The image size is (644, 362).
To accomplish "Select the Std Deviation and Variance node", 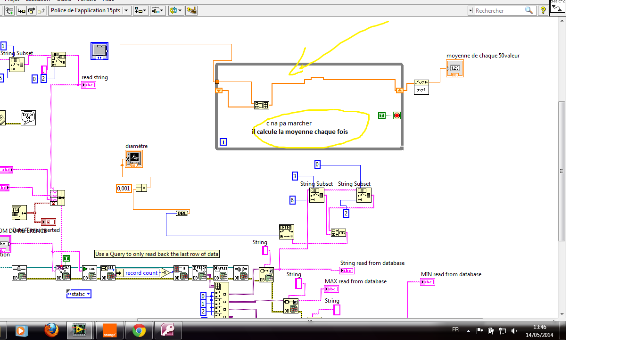I will [421, 87].
